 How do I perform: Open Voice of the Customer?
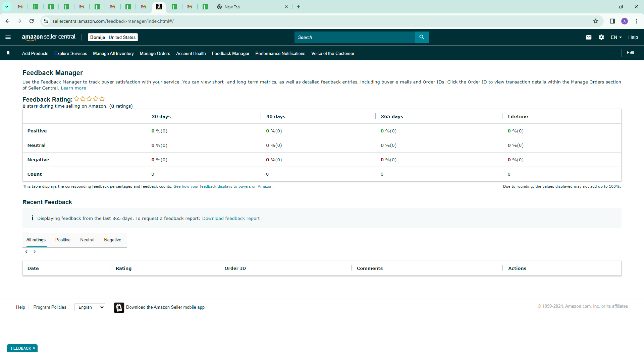click(333, 53)
